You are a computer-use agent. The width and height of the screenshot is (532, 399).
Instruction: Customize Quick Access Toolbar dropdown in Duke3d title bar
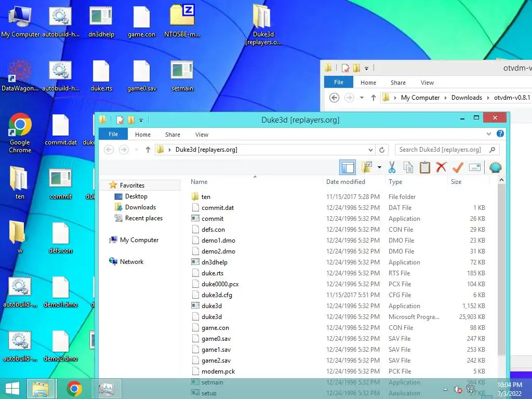pyautogui.click(x=141, y=120)
